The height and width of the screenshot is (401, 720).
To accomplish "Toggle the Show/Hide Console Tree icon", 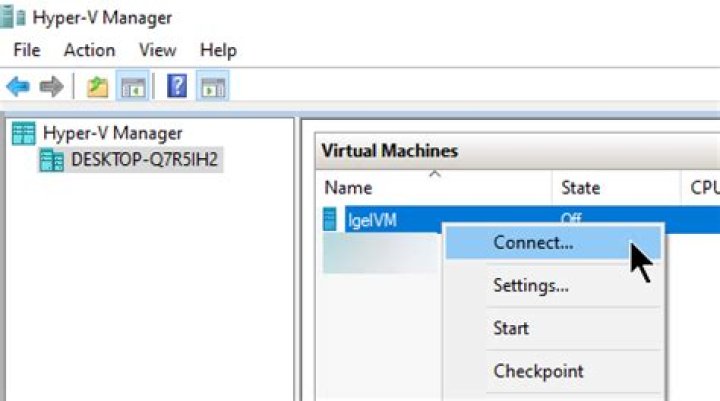I will pyautogui.click(x=133, y=86).
